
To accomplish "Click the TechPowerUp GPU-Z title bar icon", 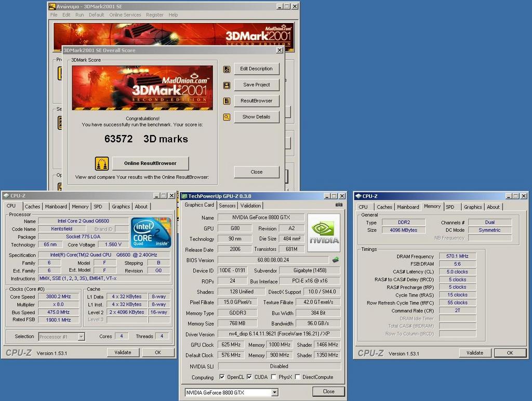I will (x=184, y=196).
